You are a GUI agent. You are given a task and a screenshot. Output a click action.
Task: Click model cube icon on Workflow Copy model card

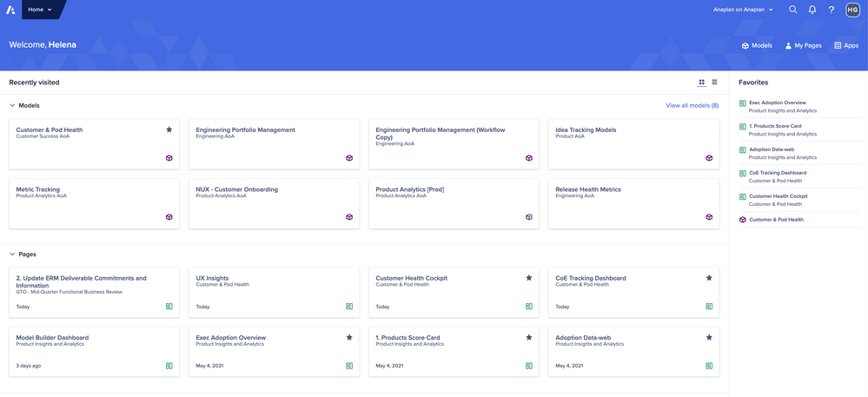pyautogui.click(x=529, y=158)
